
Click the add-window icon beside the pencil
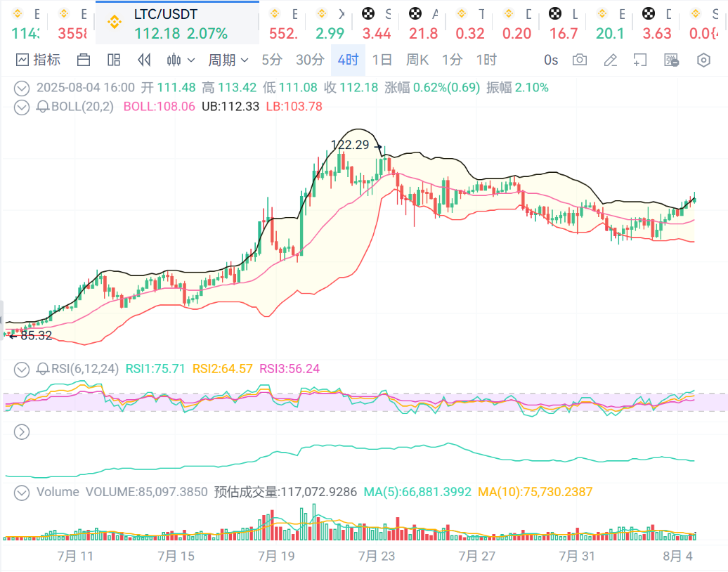pos(639,60)
